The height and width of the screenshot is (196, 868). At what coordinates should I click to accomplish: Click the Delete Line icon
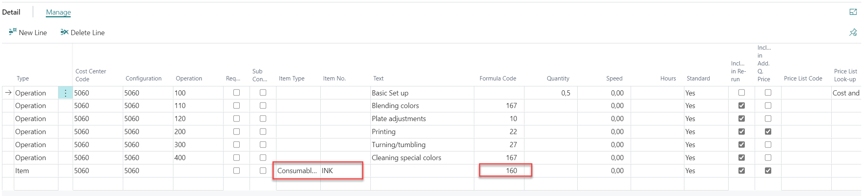pyautogui.click(x=64, y=32)
